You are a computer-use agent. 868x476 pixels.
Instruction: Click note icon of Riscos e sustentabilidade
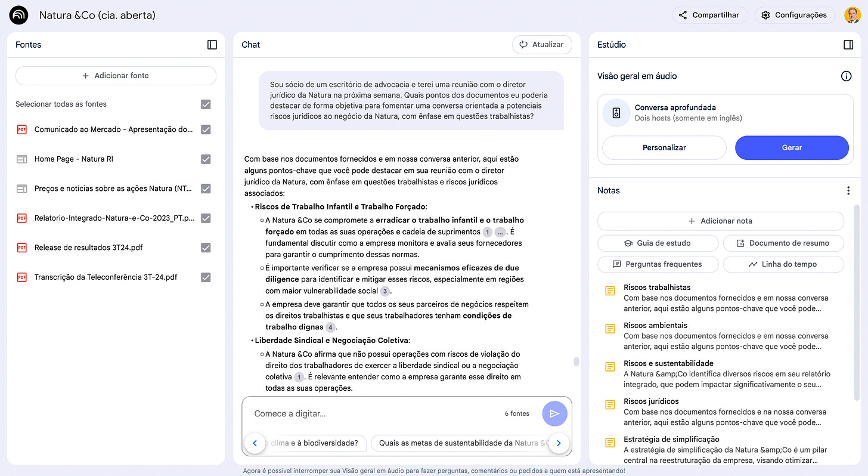[x=610, y=366]
